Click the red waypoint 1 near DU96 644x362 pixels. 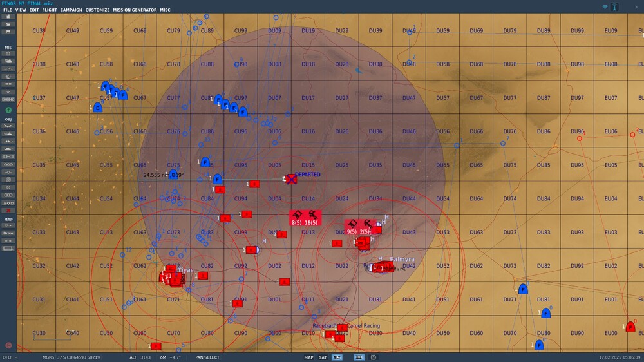pos(580,138)
